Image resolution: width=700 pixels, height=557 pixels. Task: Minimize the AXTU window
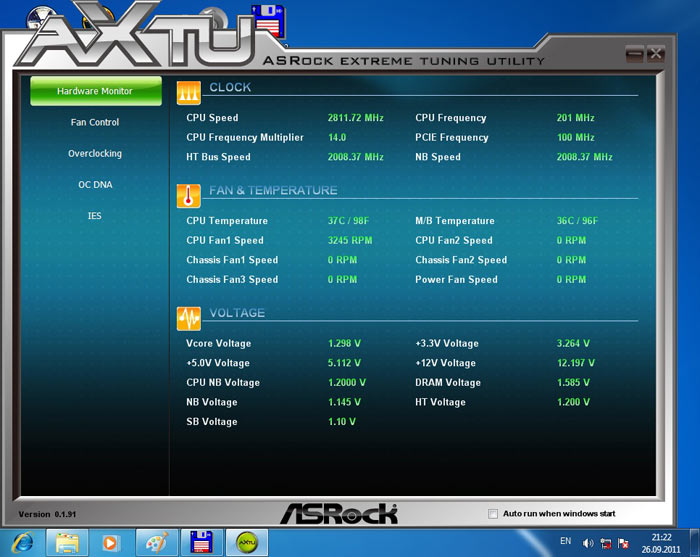[x=634, y=54]
